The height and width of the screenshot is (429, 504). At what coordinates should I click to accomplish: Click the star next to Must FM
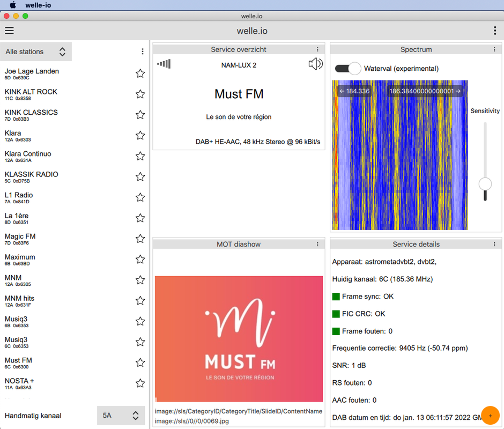[140, 363]
